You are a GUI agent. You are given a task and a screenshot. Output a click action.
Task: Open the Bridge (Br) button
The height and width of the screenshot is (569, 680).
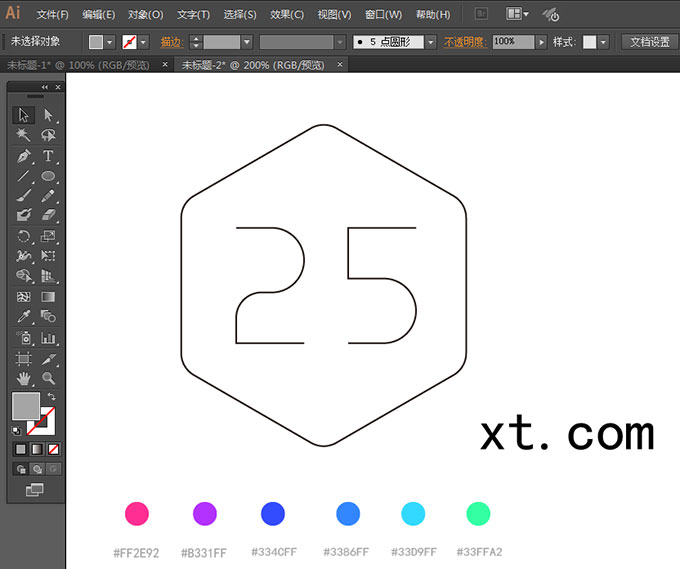[481, 14]
